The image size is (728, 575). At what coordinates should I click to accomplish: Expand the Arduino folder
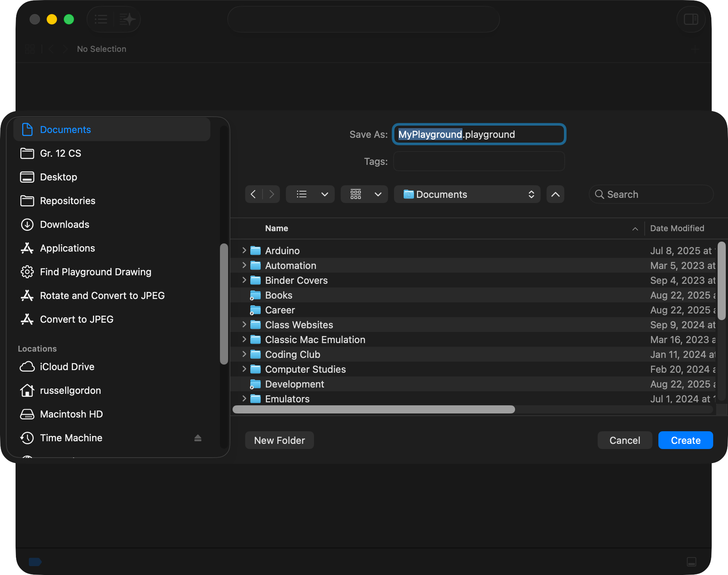coord(244,250)
